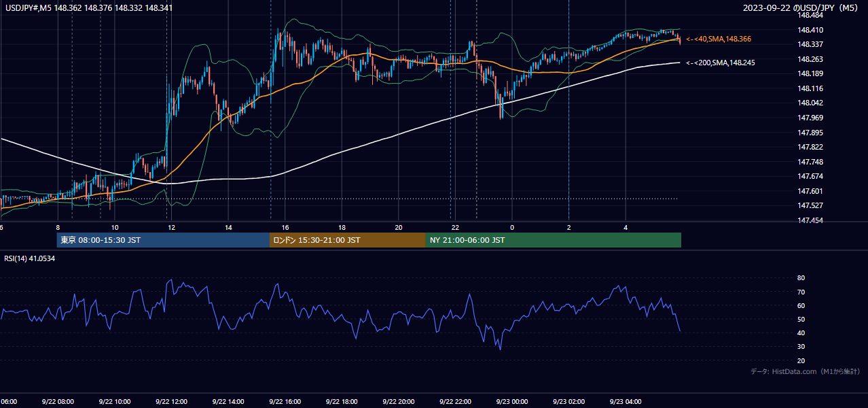Click hour label 4 under the price chart
Viewport: 868px width, 408px height.
(626, 227)
